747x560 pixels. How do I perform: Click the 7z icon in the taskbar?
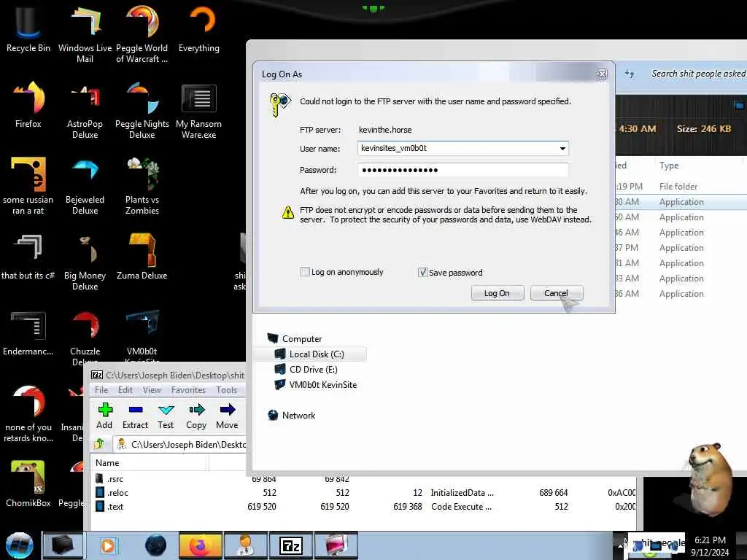tap(291, 545)
